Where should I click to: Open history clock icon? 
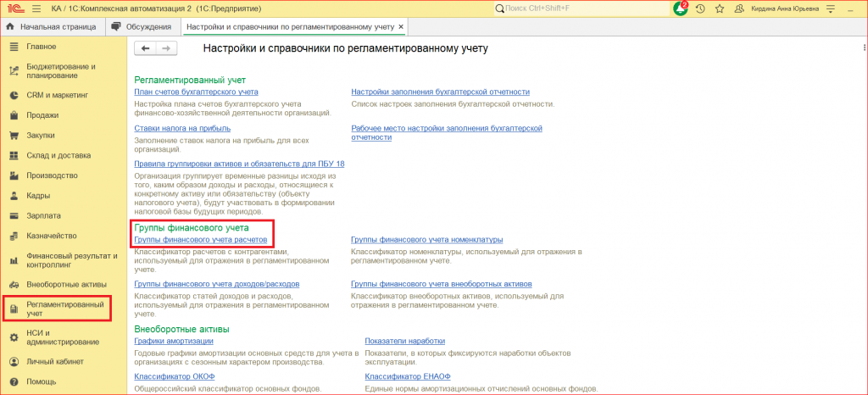[x=700, y=8]
